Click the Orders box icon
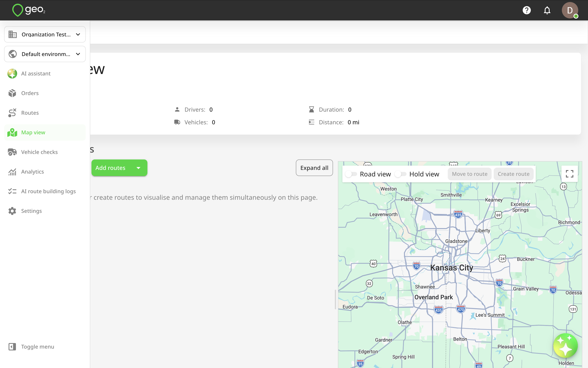The image size is (588, 368). tap(12, 93)
